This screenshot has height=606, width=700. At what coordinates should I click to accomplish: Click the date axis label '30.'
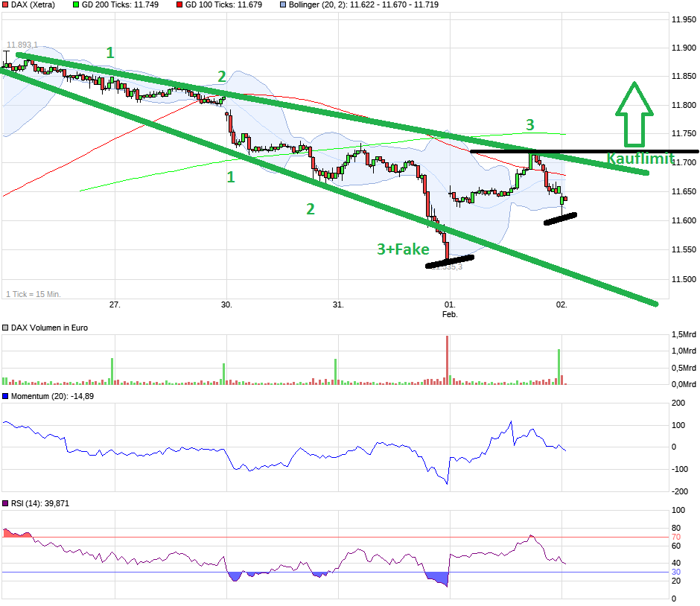click(x=226, y=304)
